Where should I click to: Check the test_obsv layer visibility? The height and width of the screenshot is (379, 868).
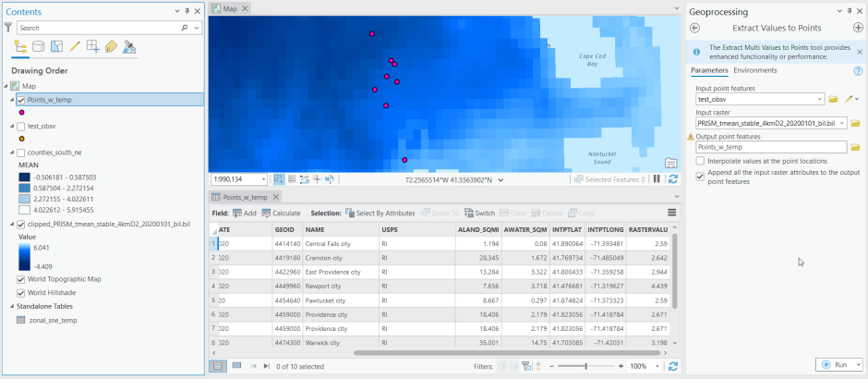pyautogui.click(x=21, y=126)
